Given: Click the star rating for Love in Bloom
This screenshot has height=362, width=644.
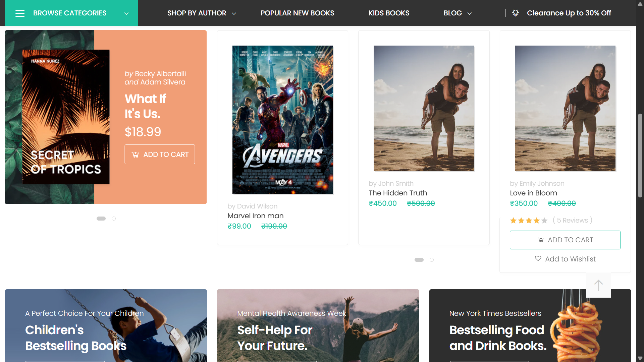Looking at the screenshot, I should [529, 221].
